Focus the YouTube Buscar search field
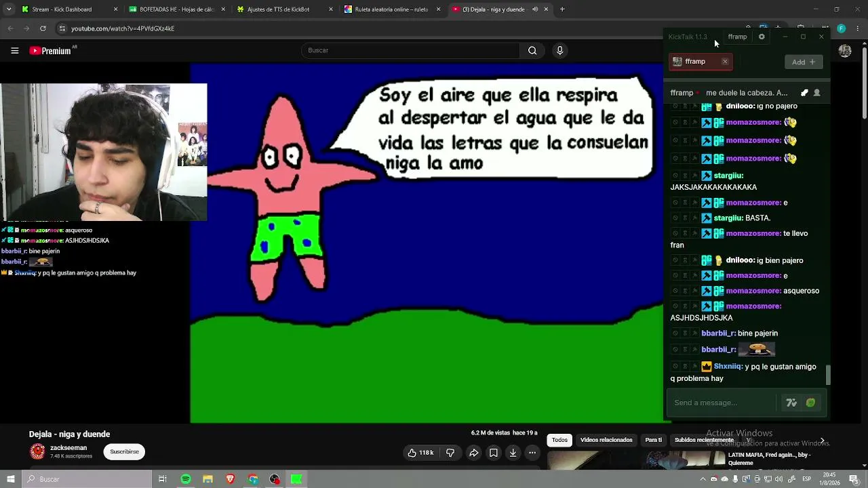 tap(411, 50)
